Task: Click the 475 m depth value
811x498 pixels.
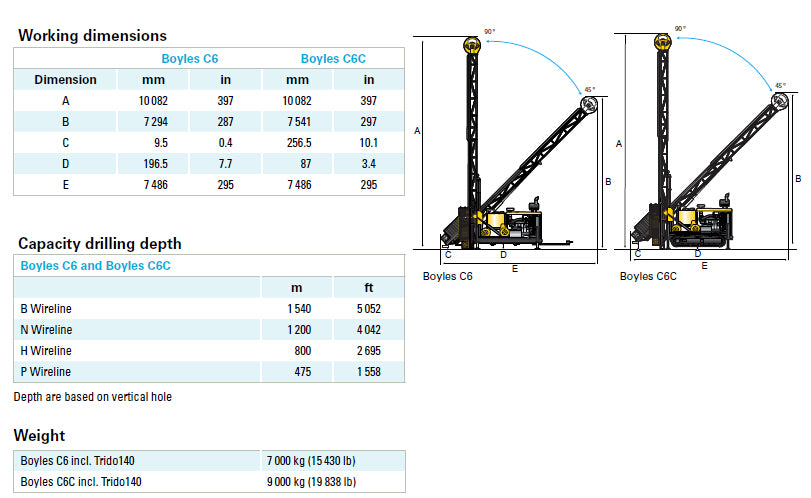Action: (x=303, y=372)
